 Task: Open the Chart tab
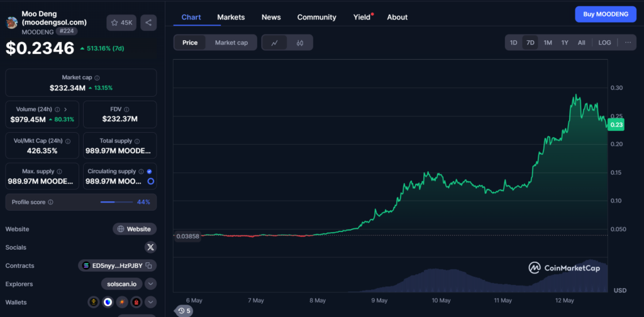[191, 17]
